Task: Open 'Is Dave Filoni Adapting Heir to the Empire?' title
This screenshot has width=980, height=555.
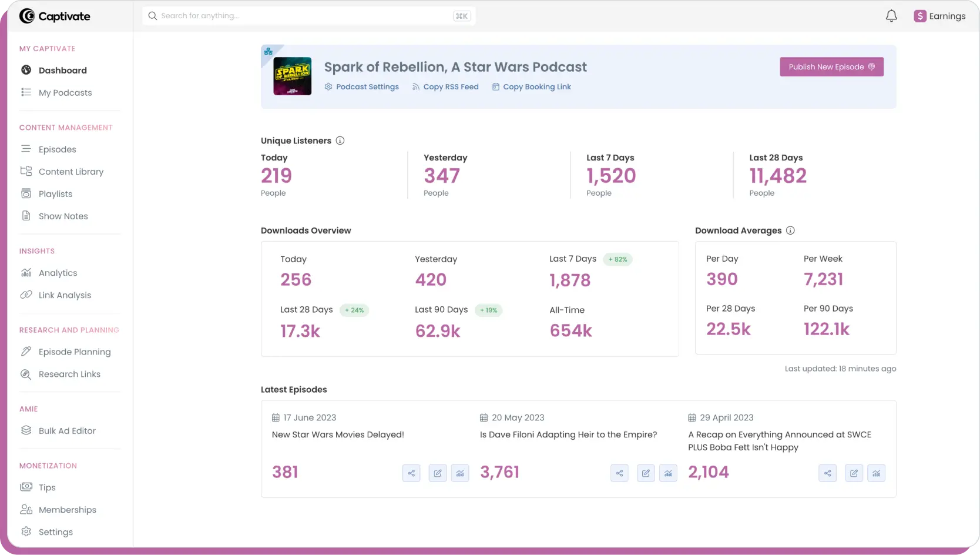Action: [x=568, y=434]
